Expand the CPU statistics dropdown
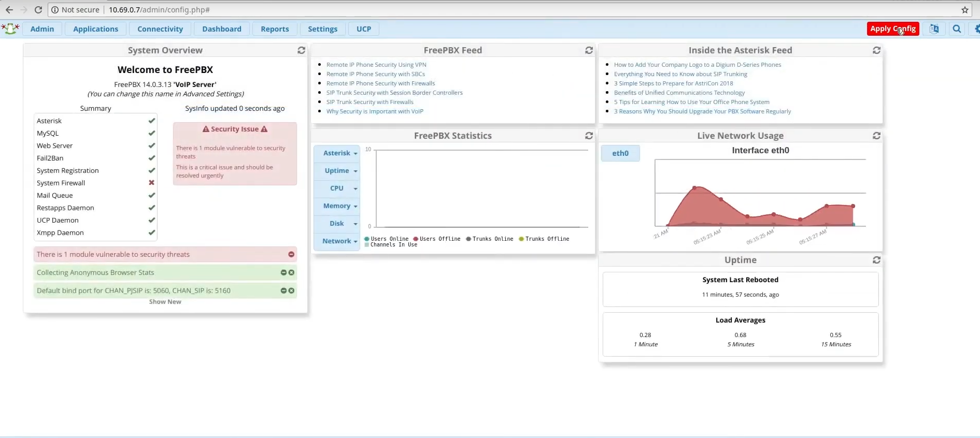The image size is (980, 438). click(x=337, y=188)
